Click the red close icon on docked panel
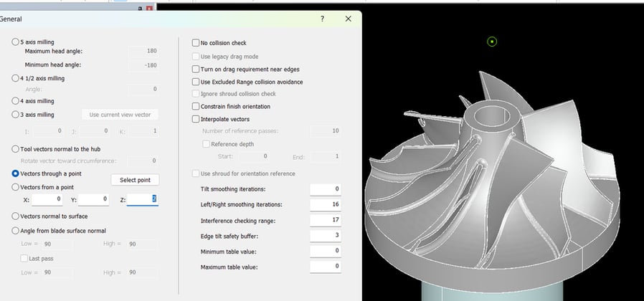 coord(148,9)
